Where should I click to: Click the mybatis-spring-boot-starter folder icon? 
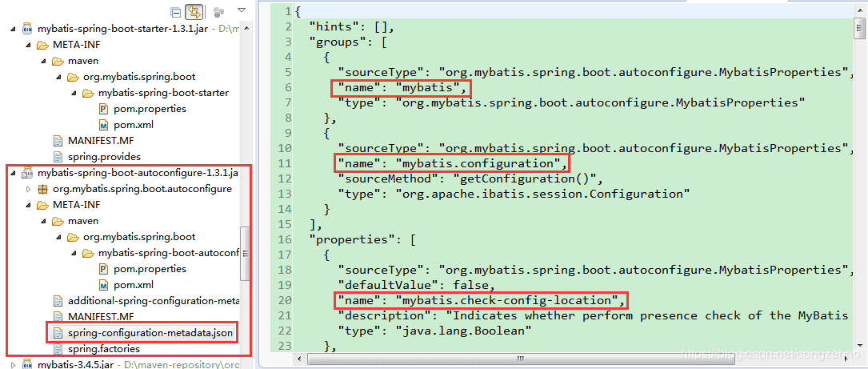pyautogui.click(x=87, y=93)
